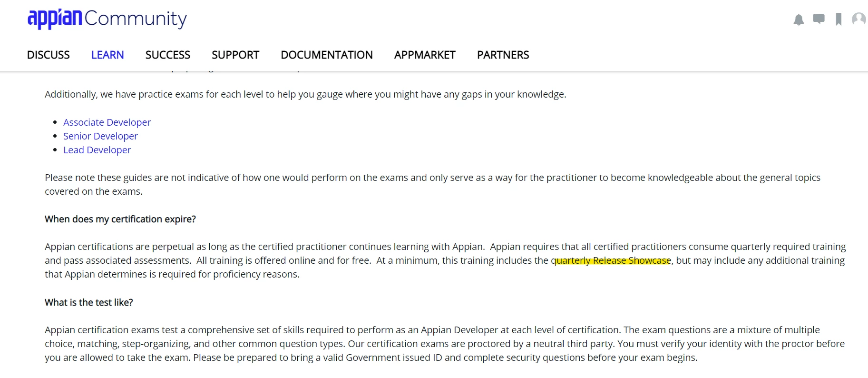868x378 pixels.
Task: Go to Appian Community home via logo
Action: tap(107, 19)
